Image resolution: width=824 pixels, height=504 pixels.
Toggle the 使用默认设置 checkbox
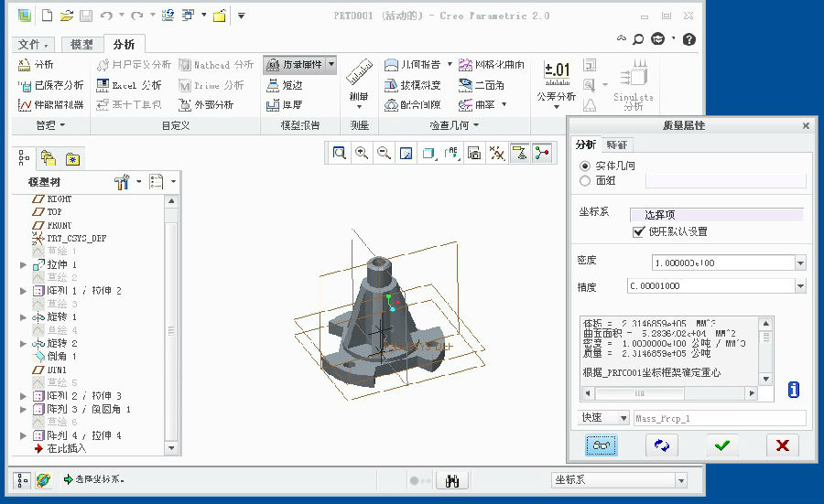(639, 231)
